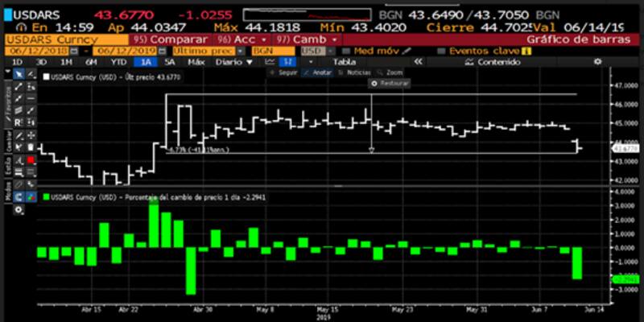The height and width of the screenshot is (322, 644).
Task: Switch to the 6M time range tab
Action: coord(89,61)
